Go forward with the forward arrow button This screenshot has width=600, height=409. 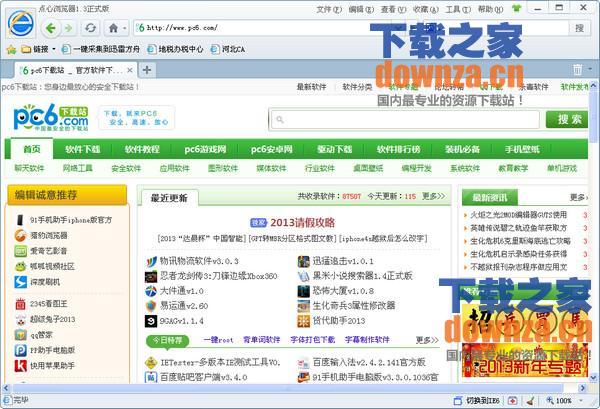68,28
